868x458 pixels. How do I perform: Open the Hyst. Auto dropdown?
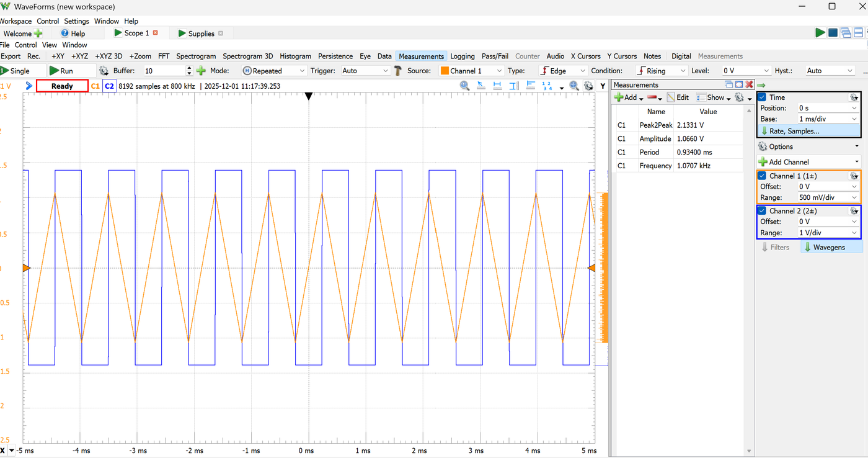pyautogui.click(x=830, y=71)
